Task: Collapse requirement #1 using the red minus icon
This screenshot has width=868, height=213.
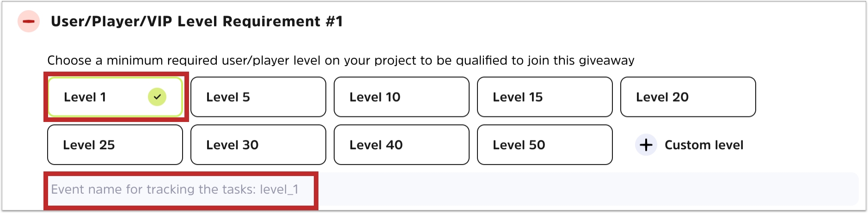Action: [29, 21]
